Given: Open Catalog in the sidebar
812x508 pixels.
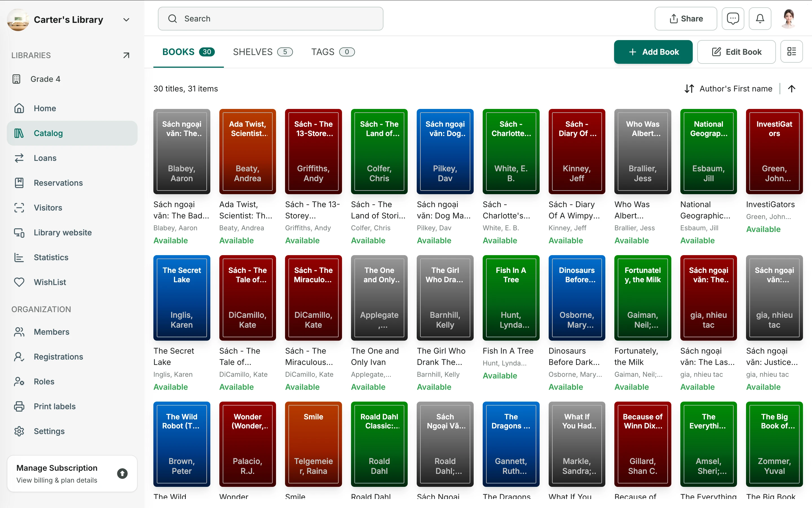Looking at the screenshot, I should click(72, 133).
